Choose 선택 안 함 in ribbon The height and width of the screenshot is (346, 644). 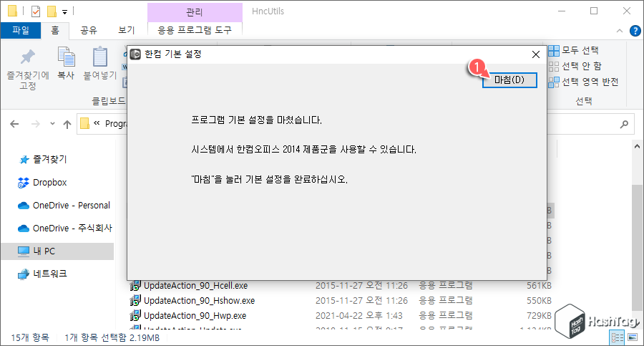[575, 66]
